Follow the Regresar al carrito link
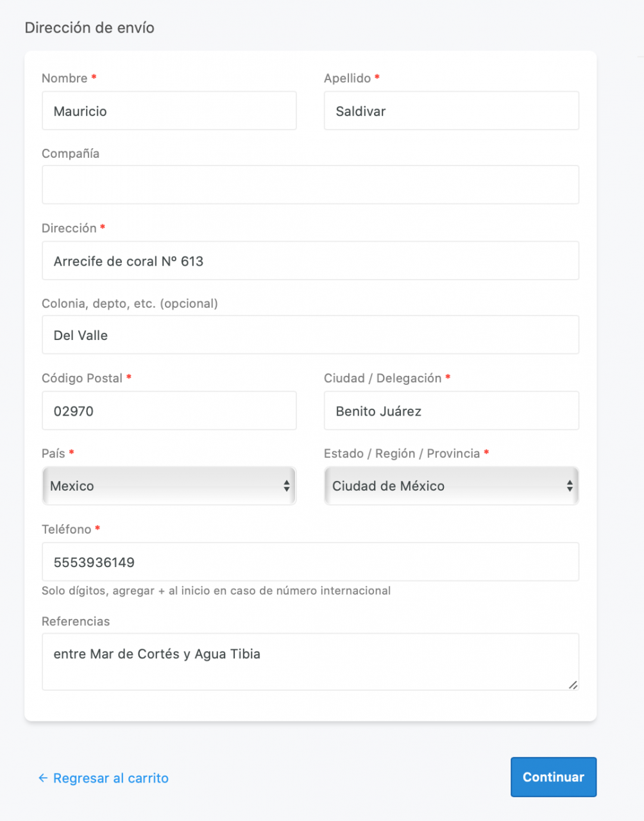The image size is (644, 821). coord(110,778)
